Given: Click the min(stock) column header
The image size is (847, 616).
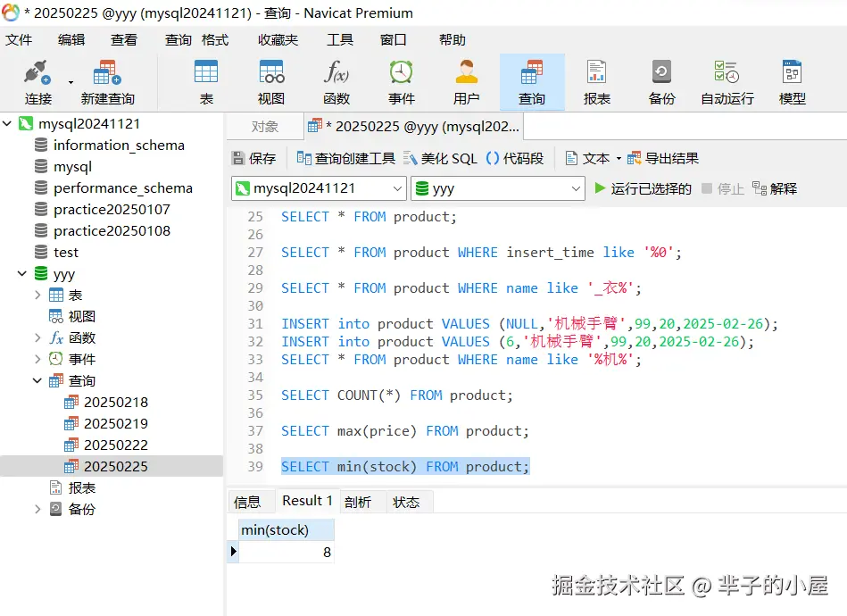Looking at the screenshot, I should [x=286, y=530].
